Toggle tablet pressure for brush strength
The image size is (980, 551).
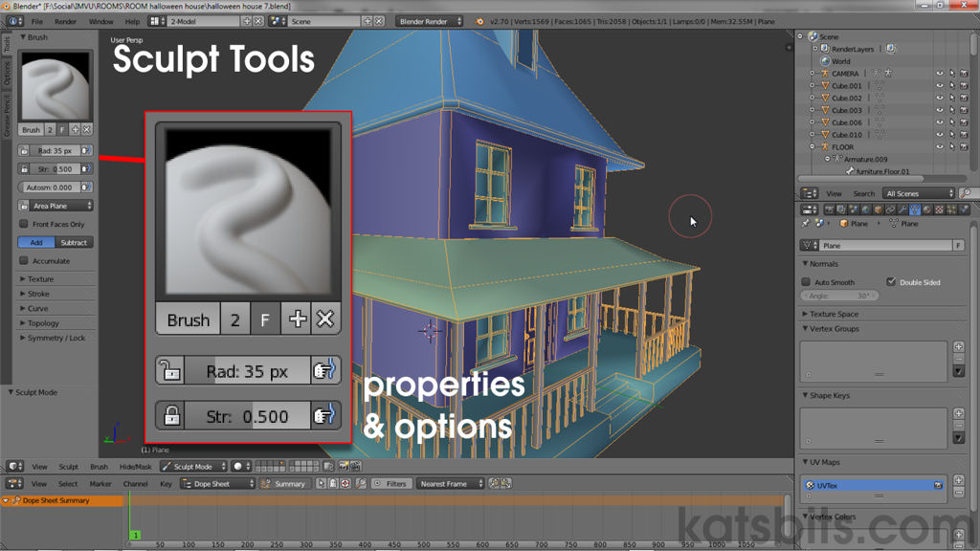coord(86,168)
